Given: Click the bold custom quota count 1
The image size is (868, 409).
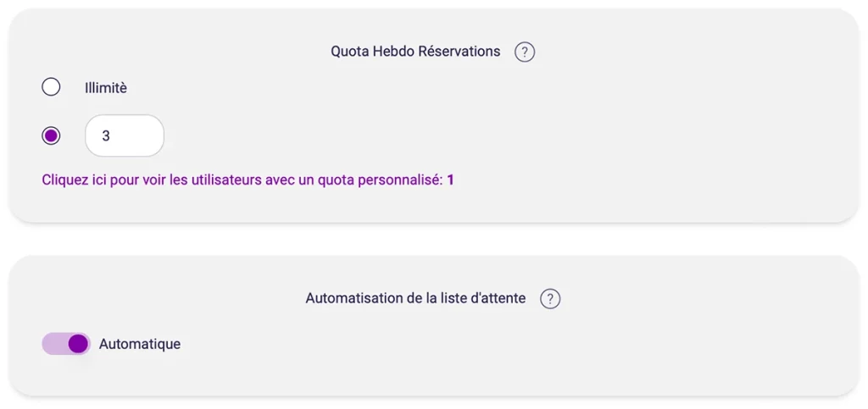Looking at the screenshot, I should (451, 180).
